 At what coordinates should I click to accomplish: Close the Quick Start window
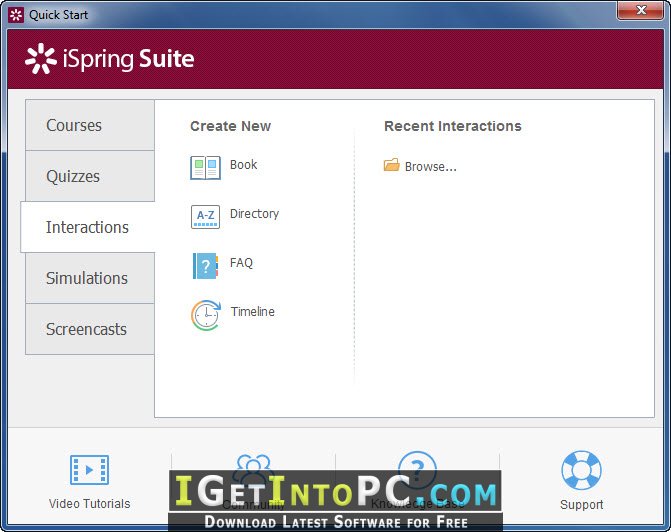pos(640,10)
